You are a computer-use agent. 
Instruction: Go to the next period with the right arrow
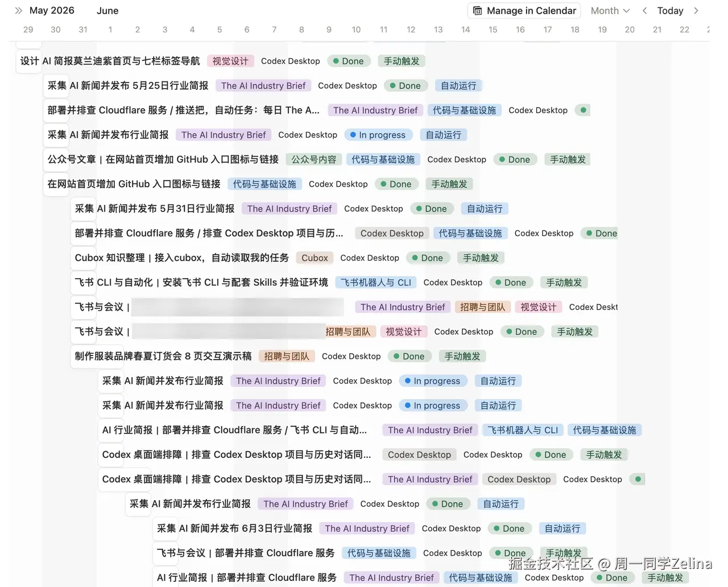click(x=696, y=11)
